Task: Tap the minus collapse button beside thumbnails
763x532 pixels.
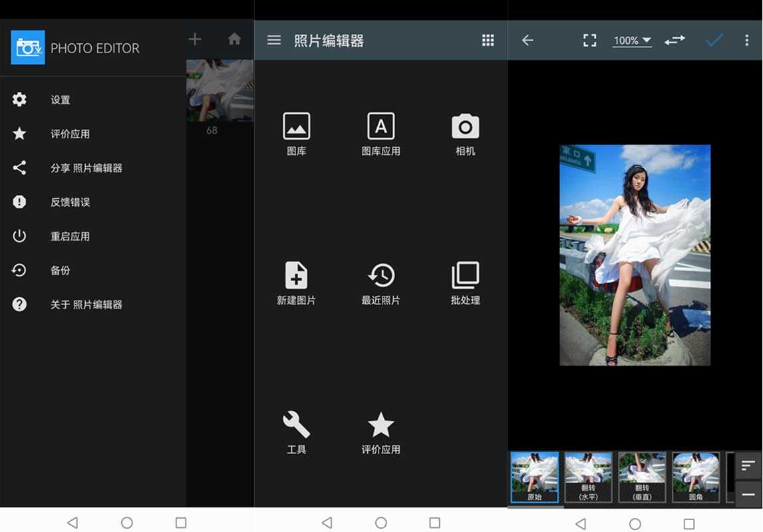Action: (x=748, y=494)
